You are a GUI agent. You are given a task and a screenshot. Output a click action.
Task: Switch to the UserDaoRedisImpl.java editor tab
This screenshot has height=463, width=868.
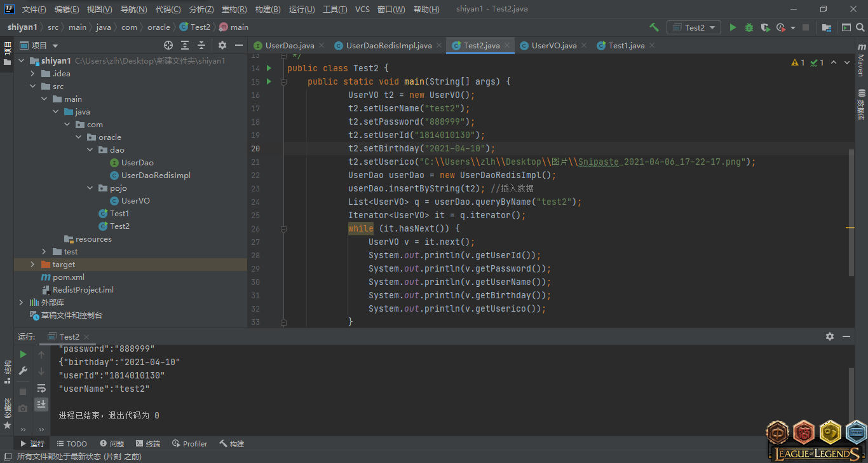pos(388,46)
